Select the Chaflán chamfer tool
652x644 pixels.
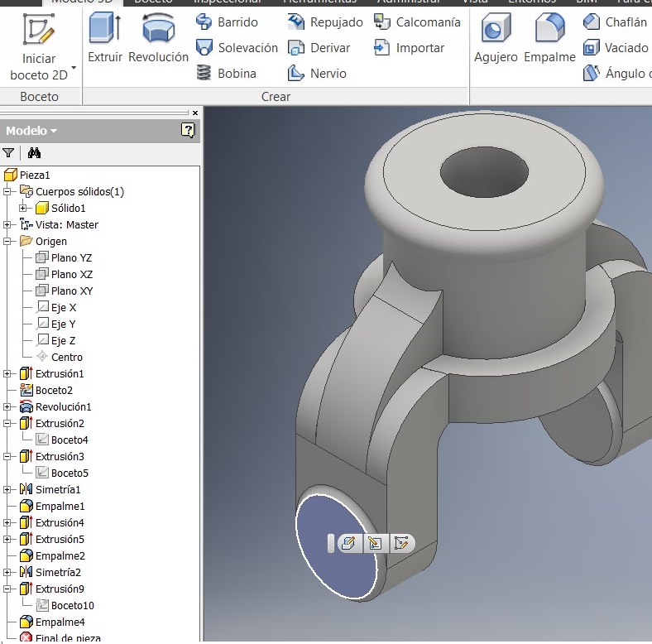pyautogui.click(x=615, y=22)
